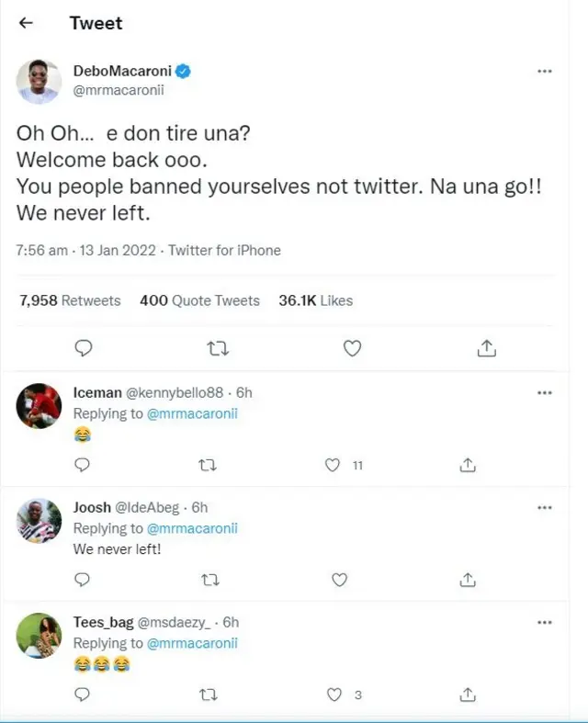View the 400 Quote Tweets

tap(199, 300)
